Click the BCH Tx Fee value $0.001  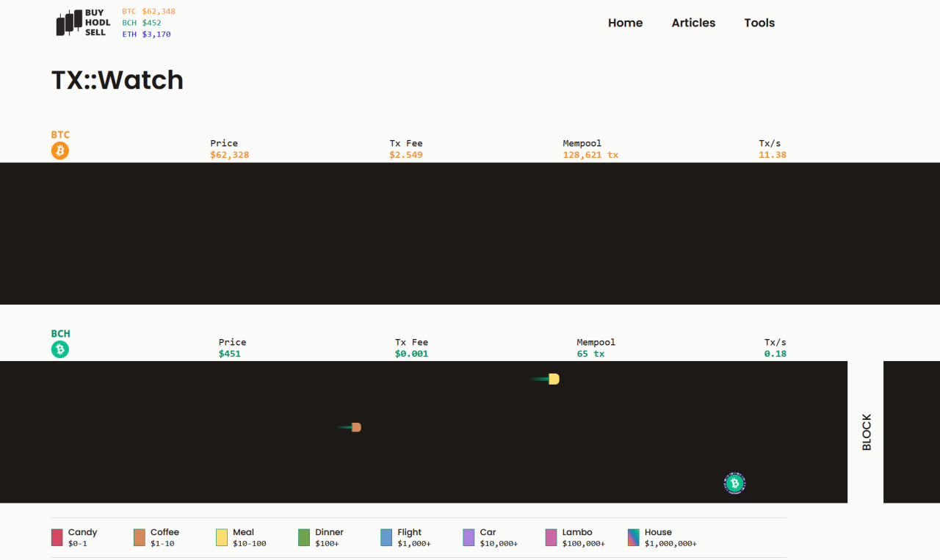click(411, 354)
